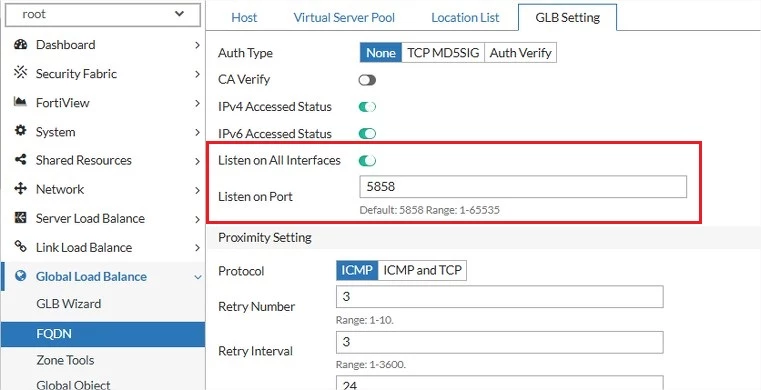Open Shared Resources menu label
761x390 pixels.
[83, 161]
